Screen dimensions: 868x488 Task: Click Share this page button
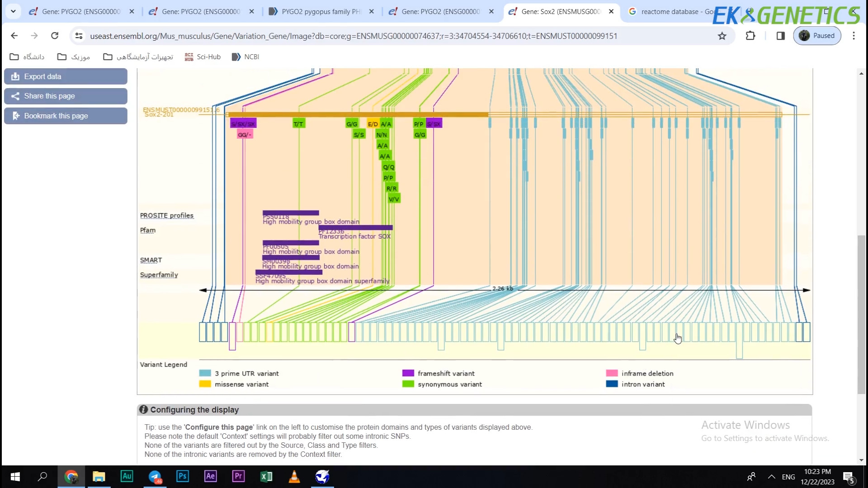point(66,96)
